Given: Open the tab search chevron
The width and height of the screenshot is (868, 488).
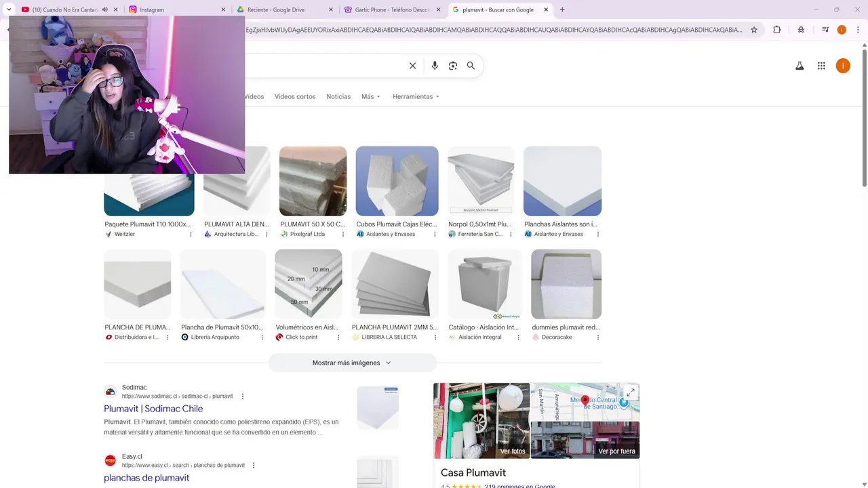Looking at the screenshot, I should pyautogui.click(x=9, y=9).
